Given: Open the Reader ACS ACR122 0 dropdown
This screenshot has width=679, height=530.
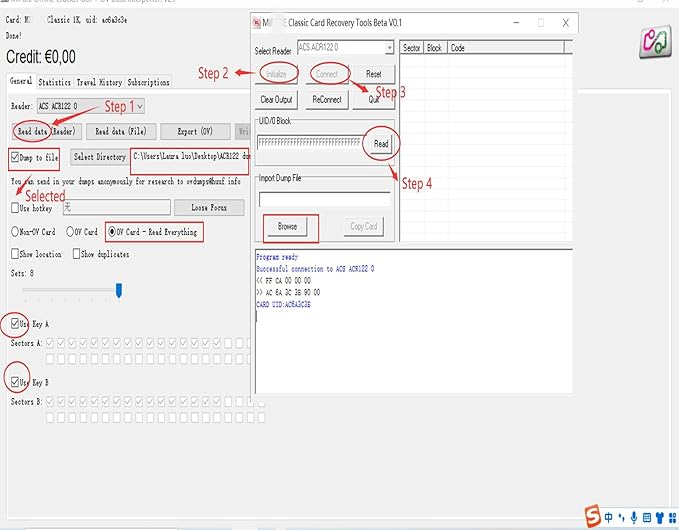Looking at the screenshot, I should [x=91, y=106].
